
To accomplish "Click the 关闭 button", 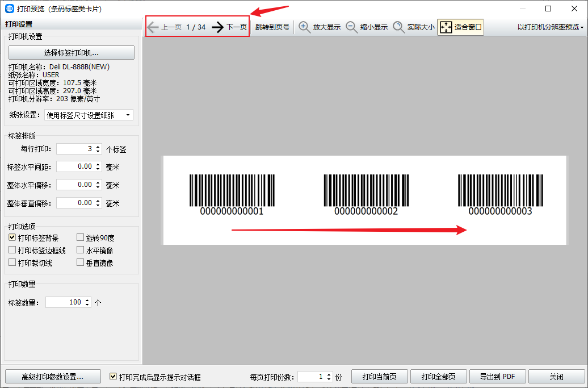I will pos(556,377).
